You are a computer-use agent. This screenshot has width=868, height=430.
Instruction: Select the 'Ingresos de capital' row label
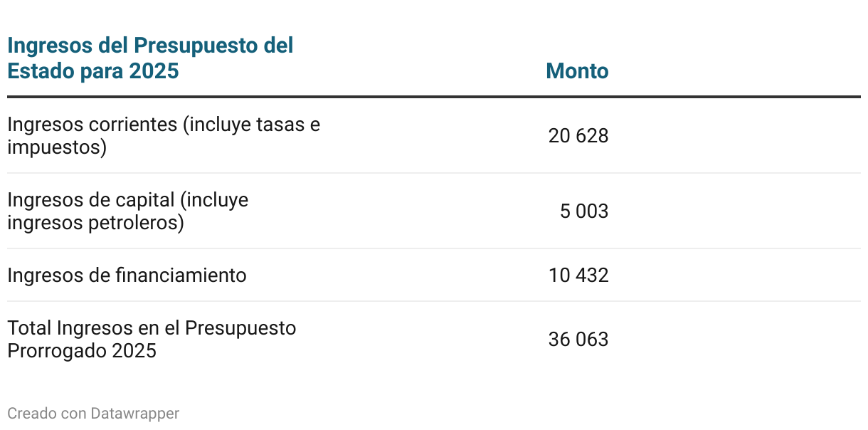[128, 211]
